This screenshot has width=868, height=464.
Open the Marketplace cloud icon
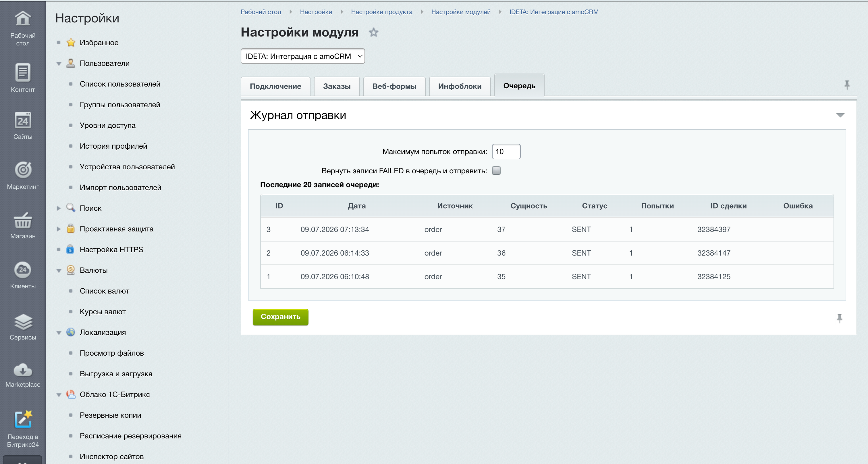click(x=23, y=370)
